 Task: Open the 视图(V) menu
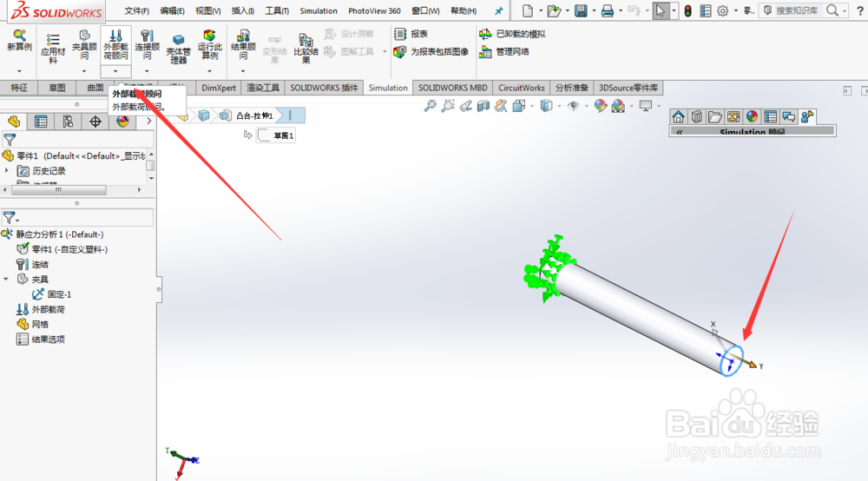coord(207,11)
